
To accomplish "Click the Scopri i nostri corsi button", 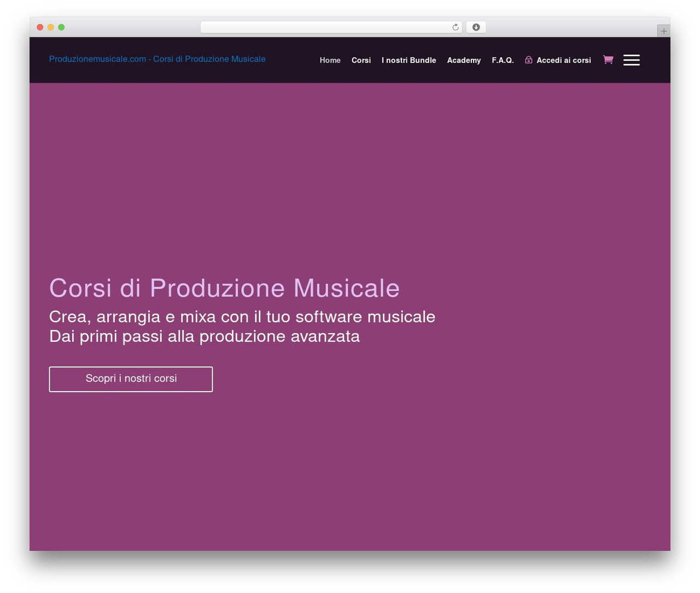I will [x=131, y=379].
